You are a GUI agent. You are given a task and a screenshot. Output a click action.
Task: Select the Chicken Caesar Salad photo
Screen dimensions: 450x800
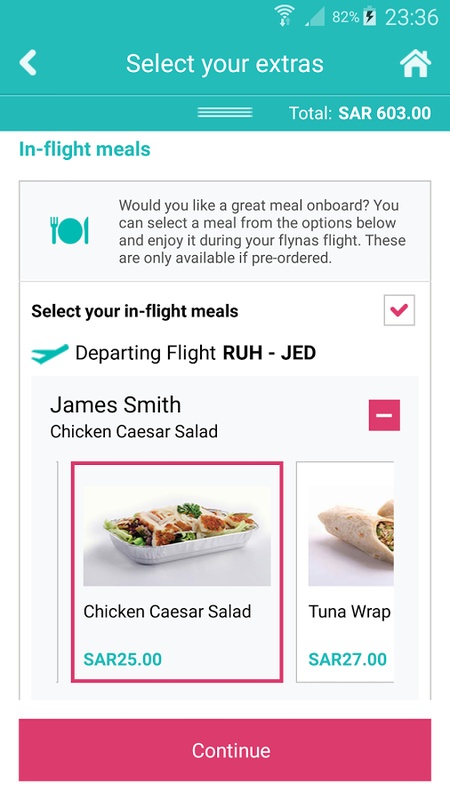[177, 536]
